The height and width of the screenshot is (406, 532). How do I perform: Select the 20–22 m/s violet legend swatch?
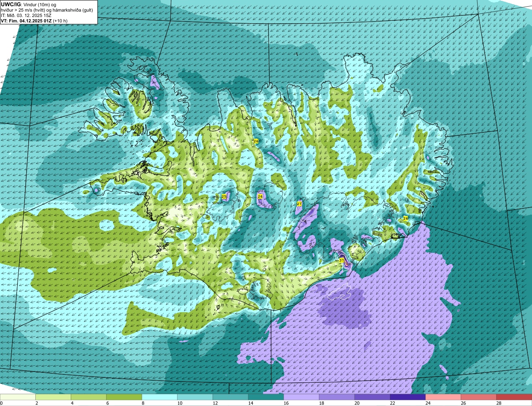[372, 397]
